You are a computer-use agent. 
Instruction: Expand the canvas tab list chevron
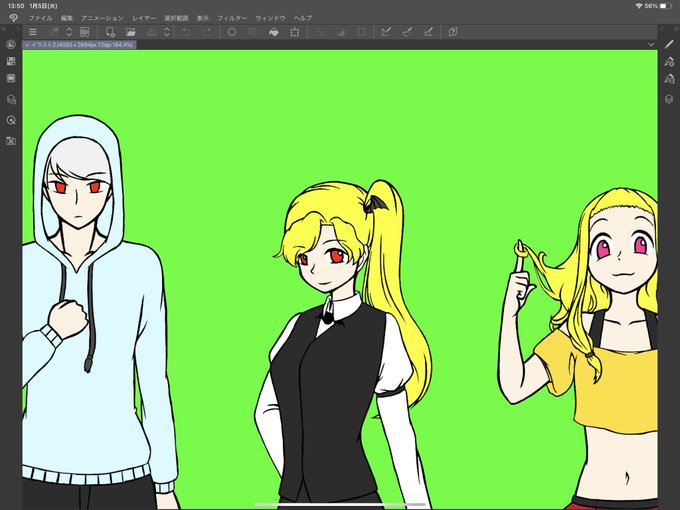(x=651, y=45)
